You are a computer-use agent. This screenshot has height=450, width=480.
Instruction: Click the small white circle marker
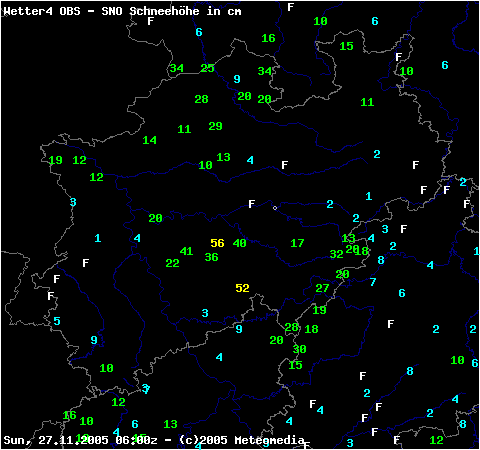tap(275, 208)
